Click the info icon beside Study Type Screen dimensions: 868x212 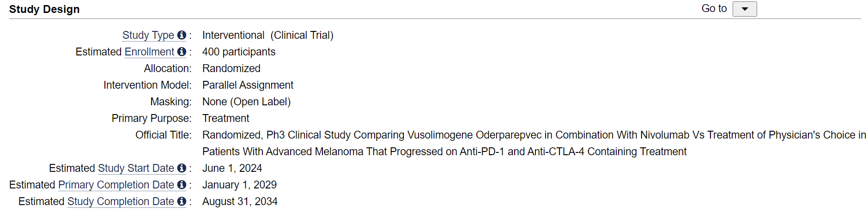click(182, 35)
